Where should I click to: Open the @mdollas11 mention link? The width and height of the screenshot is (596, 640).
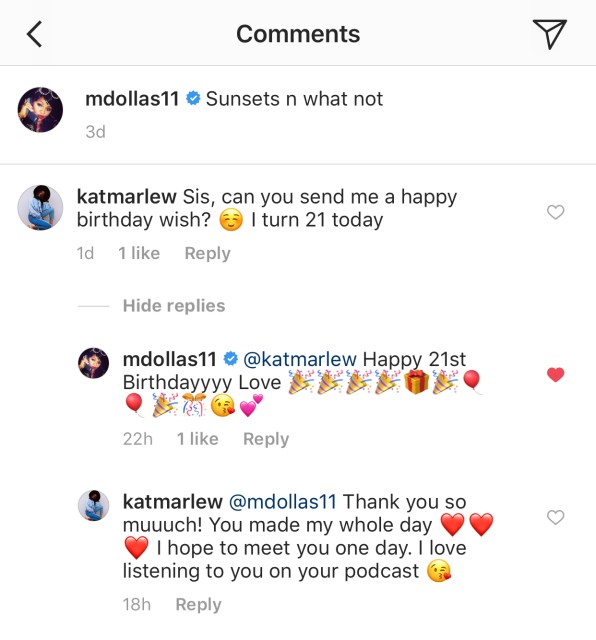click(282, 502)
